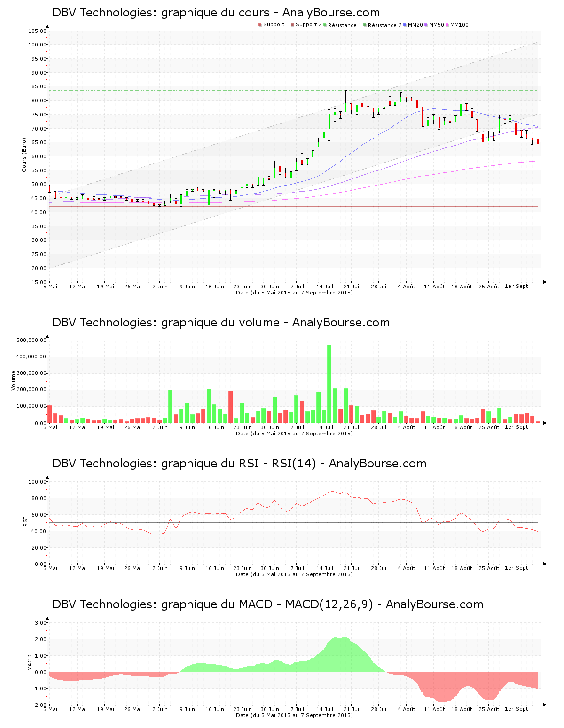The width and height of the screenshot is (564, 728).
Task: Click '23 Juin' date under the volume chart
Action: [x=243, y=427]
